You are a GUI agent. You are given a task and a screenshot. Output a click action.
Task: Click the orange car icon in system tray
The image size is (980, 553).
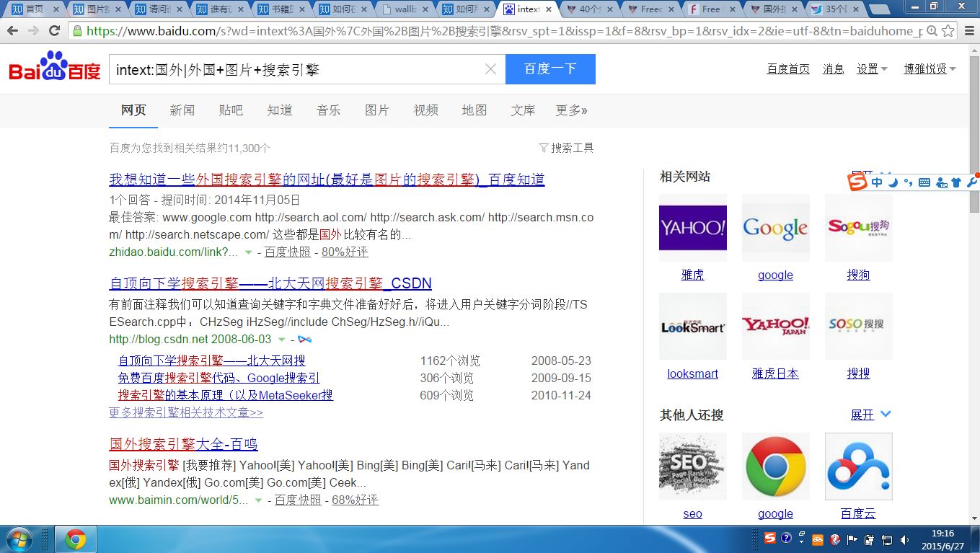pyautogui.click(x=818, y=539)
